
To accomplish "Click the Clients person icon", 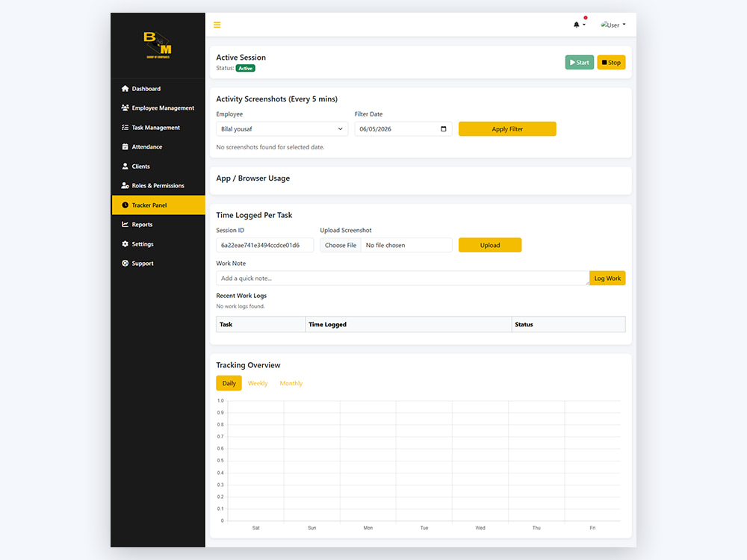I will 125,167.
